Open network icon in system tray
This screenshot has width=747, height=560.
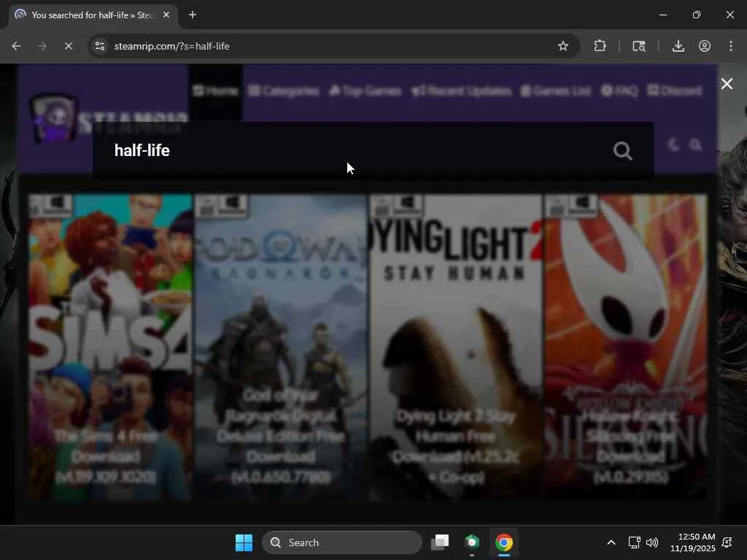click(x=634, y=542)
